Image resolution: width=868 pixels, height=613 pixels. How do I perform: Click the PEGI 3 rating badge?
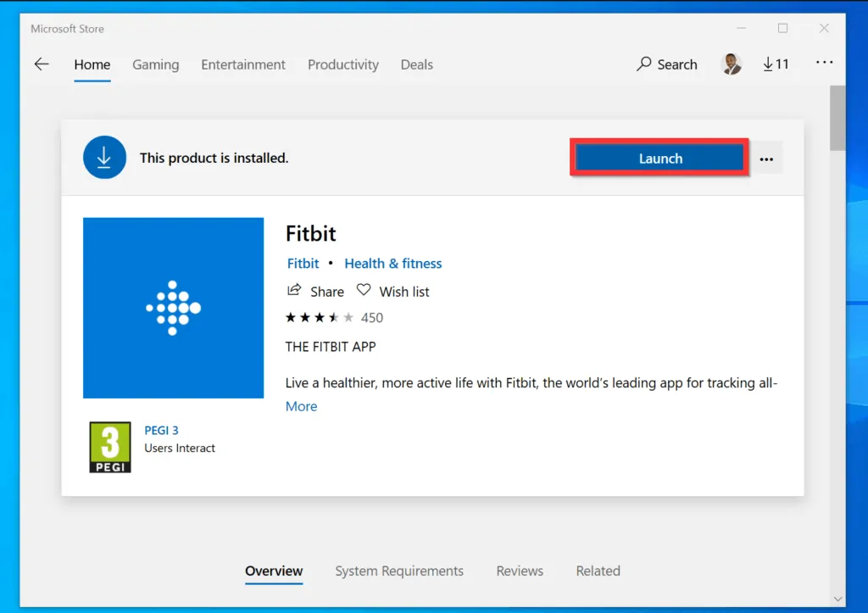click(x=110, y=447)
